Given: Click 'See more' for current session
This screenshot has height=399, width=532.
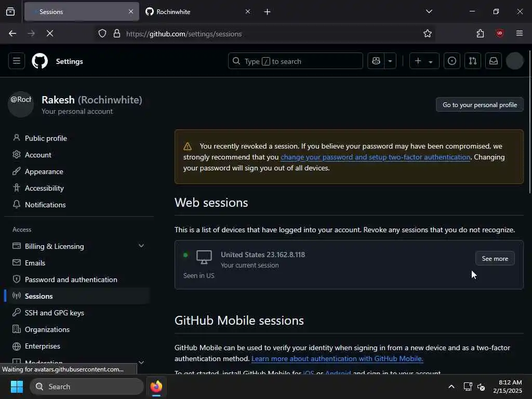Looking at the screenshot, I should pos(495,259).
